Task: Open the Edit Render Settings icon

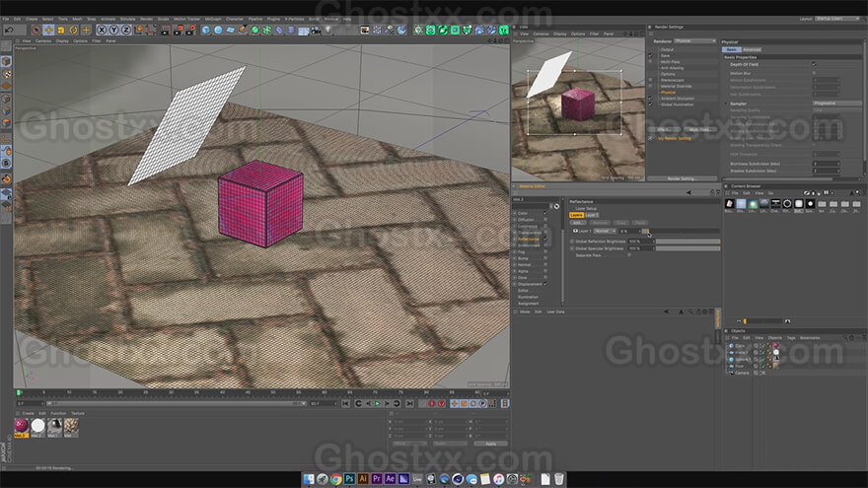Action: point(189,30)
